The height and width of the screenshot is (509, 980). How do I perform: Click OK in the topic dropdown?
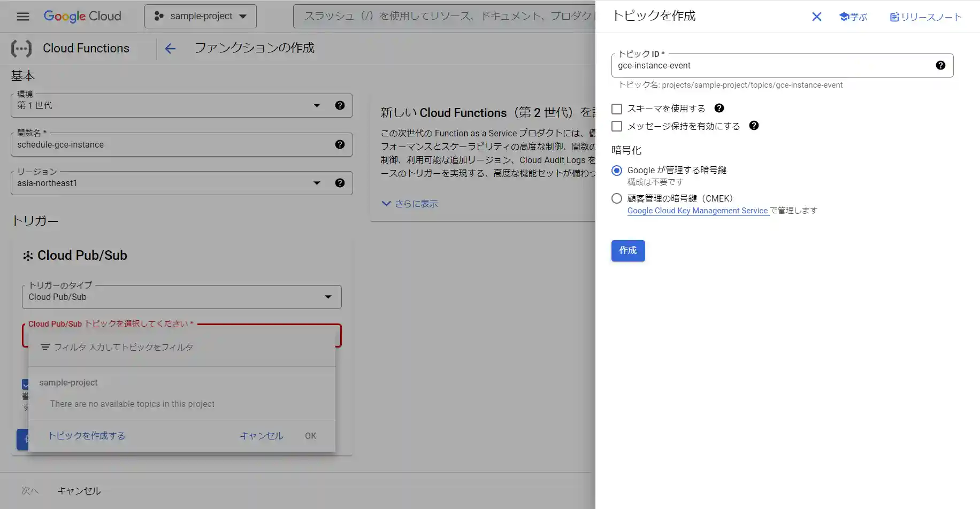click(311, 436)
